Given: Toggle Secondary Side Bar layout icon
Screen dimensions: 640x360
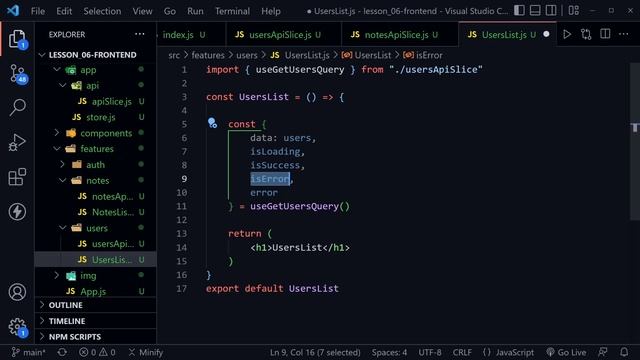Looking at the screenshot, I should [x=551, y=11].
